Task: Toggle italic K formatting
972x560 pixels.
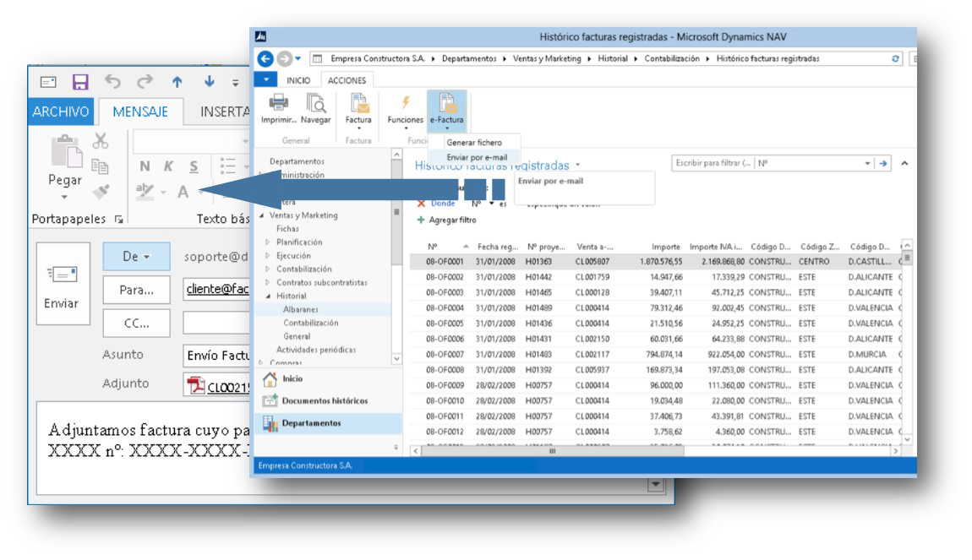Action: pos(168,166)
